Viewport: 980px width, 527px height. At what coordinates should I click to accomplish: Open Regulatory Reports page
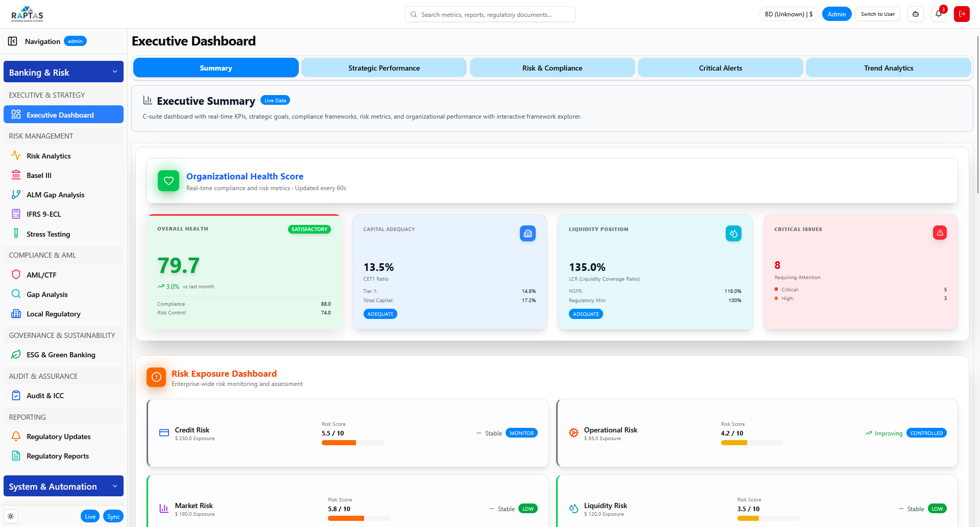pos(58,456)
